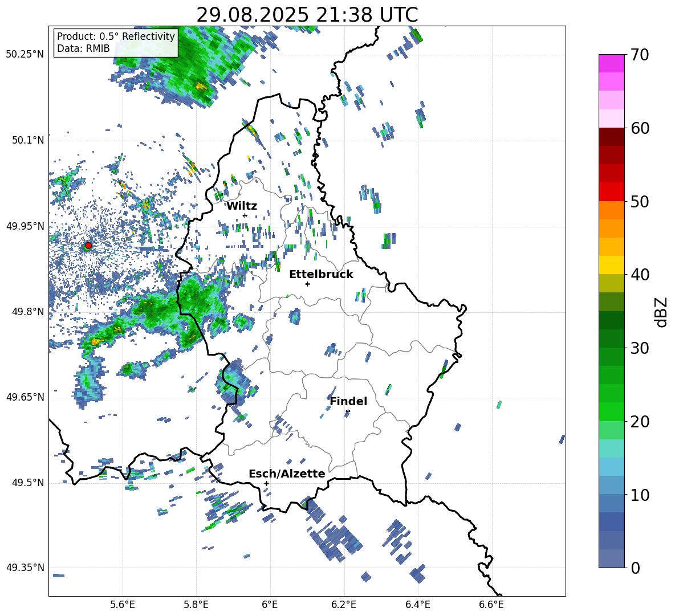Click the bright red colorbar swatch

pyautogui.click(x=611, y=192)
